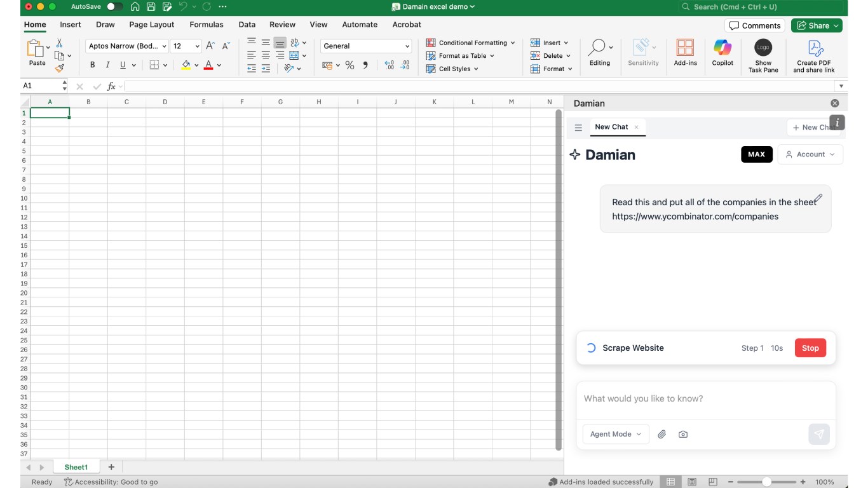This screenshot has width=868, height=488.
Task: Click the Increase Decimal icon
Action: (390, 65)
